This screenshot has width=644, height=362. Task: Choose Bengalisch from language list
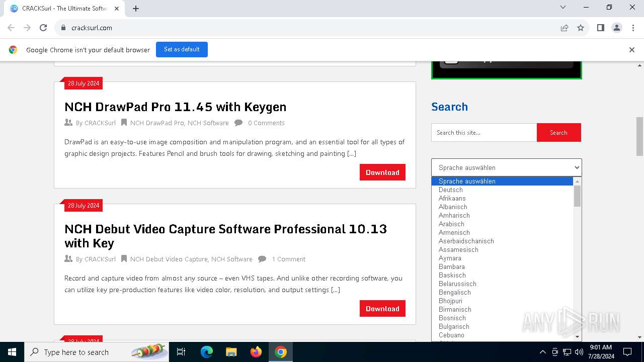click(x=502, y=292)
